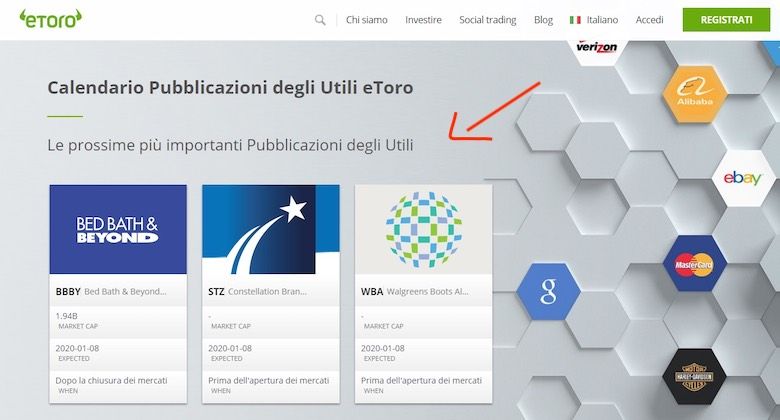Screen dimensions: 780x420
Task: Click the Alibaba hexagon logo
Action: point(694,93)
